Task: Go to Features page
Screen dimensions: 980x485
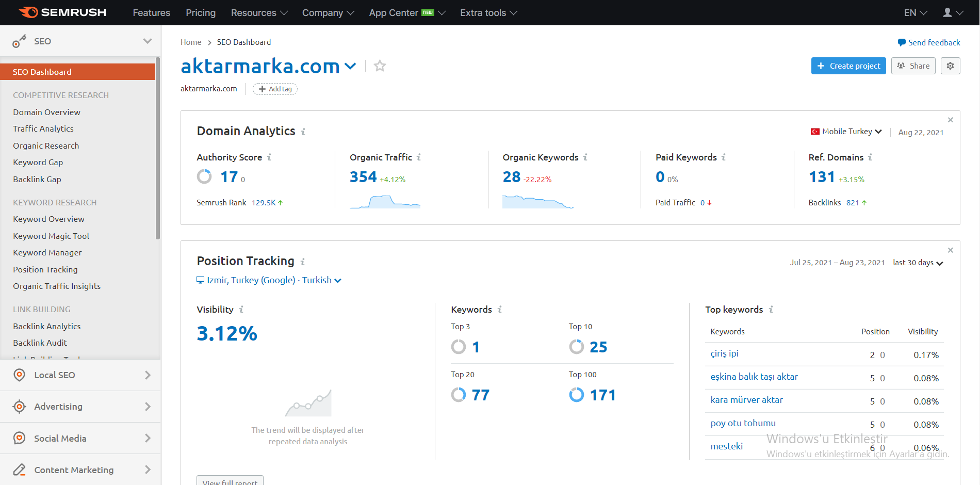Action: pos(152,12)
